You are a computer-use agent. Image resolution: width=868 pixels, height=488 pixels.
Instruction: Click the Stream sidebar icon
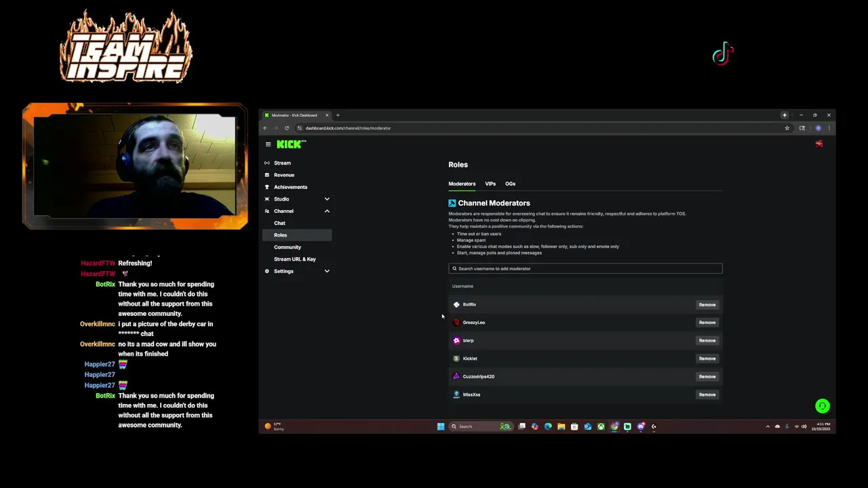click(267, 163)
